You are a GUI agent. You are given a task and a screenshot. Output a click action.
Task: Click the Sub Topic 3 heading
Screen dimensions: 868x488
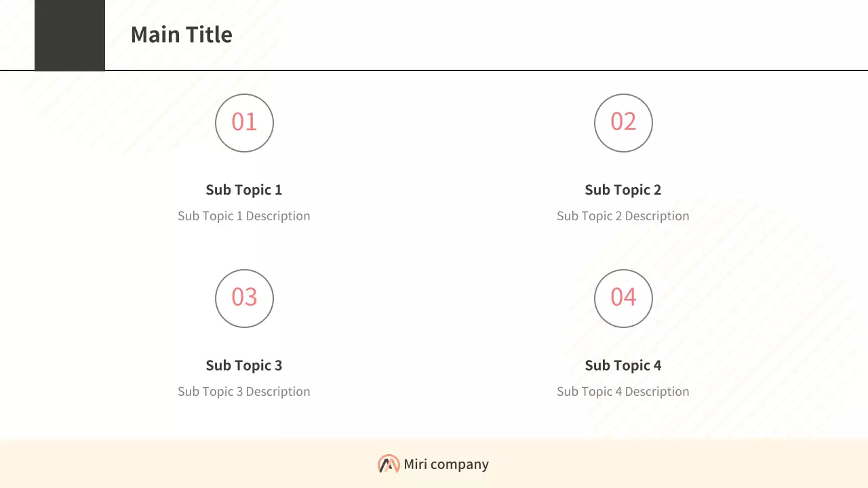[x=244, y=365]
